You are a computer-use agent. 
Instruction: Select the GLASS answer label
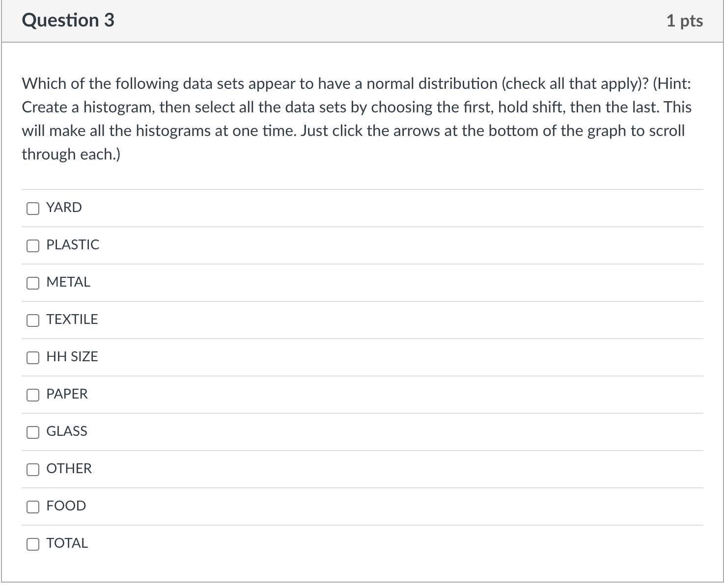66,431
